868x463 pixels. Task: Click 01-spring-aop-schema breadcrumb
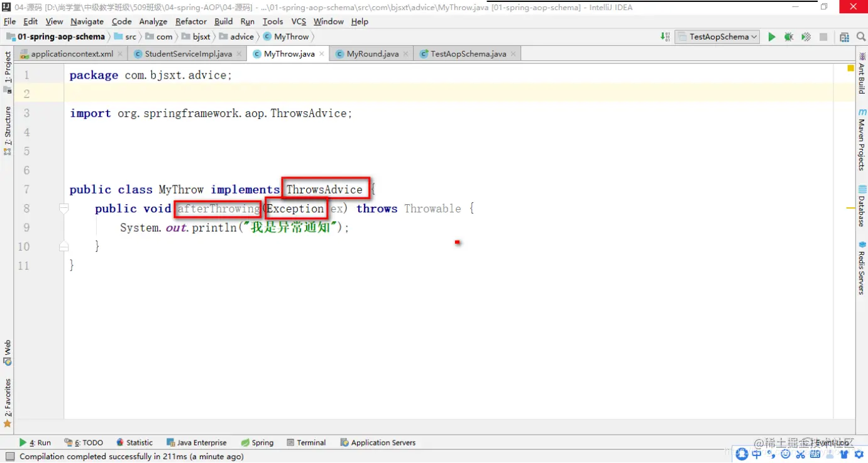[x=55, y=37]
